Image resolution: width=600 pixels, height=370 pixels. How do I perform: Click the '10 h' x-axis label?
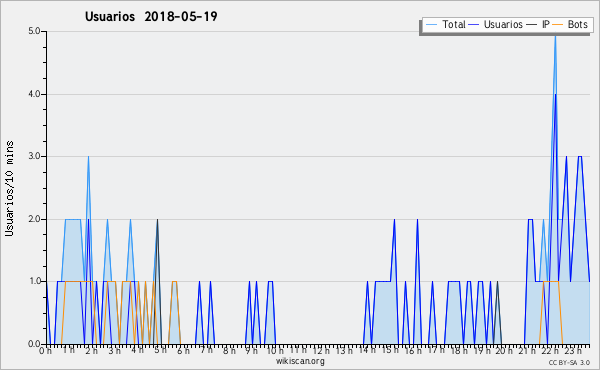tap(275, 351)
